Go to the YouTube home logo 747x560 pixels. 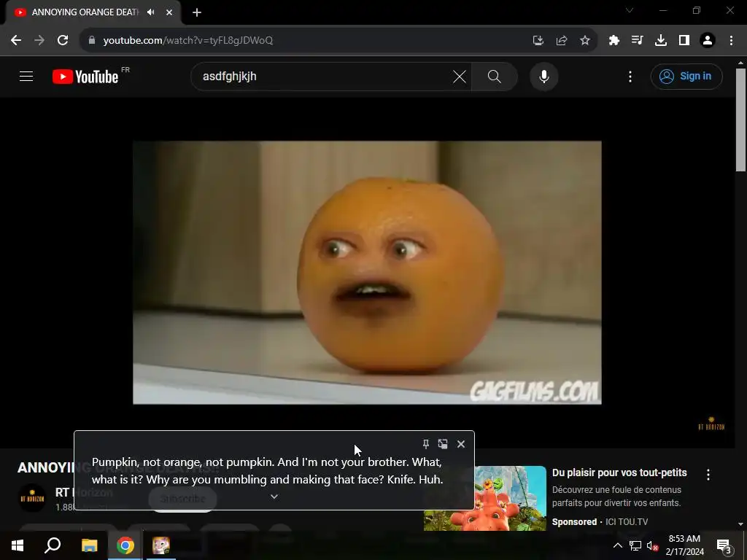(x=86, y=77)
